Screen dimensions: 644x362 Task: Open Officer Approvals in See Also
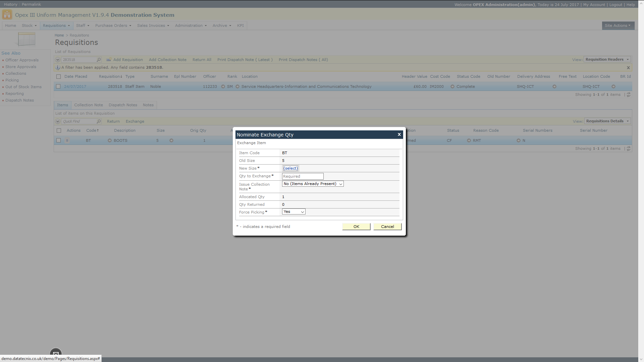pyautogui.click(x=22, y=60)
